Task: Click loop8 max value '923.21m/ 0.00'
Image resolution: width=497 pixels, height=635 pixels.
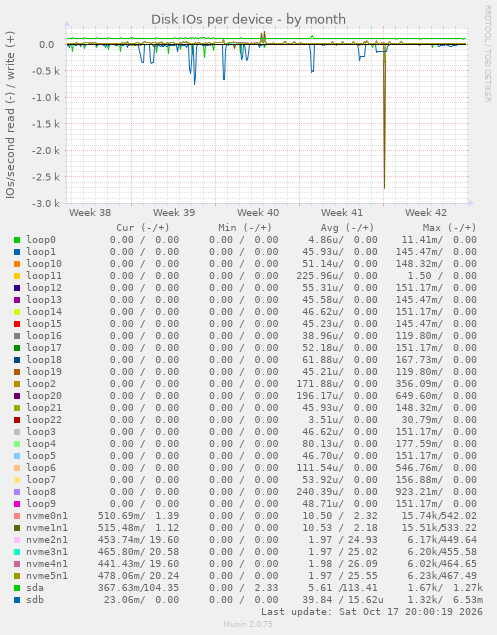Action: (436, 492)
